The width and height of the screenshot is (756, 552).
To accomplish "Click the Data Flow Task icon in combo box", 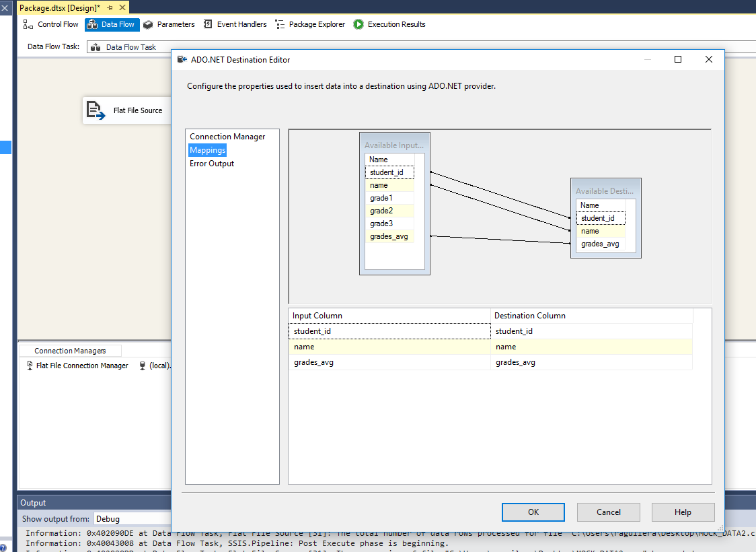I will tap(96, 47).
